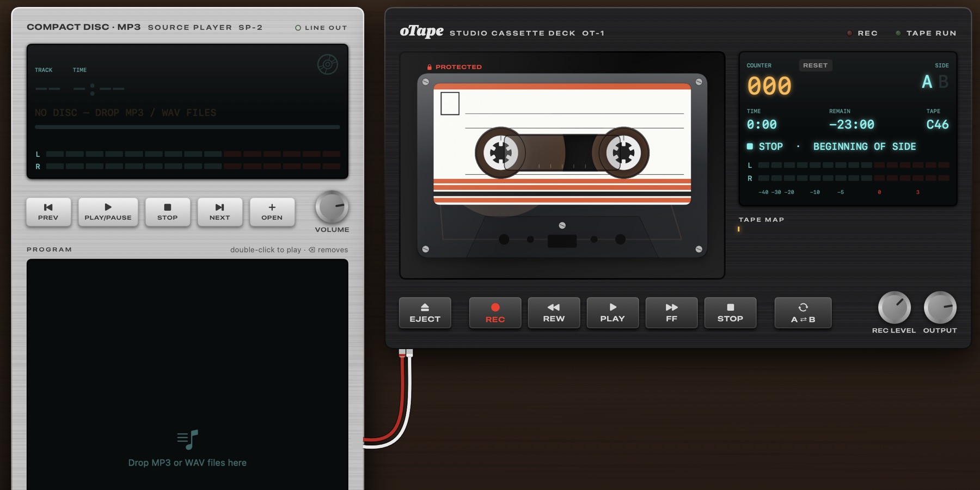Image resolution: width=980 pixels, height=490 pixels.
Task: Click 'BEGINNING OF SIDE' status text
Action: (x=865, y=146)
